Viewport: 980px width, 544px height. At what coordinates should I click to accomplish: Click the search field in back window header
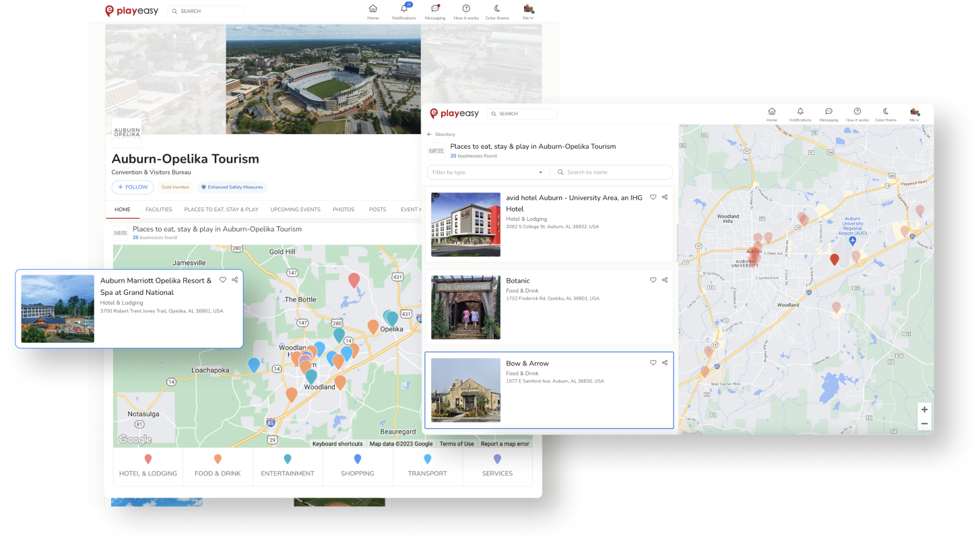point(205,11)
